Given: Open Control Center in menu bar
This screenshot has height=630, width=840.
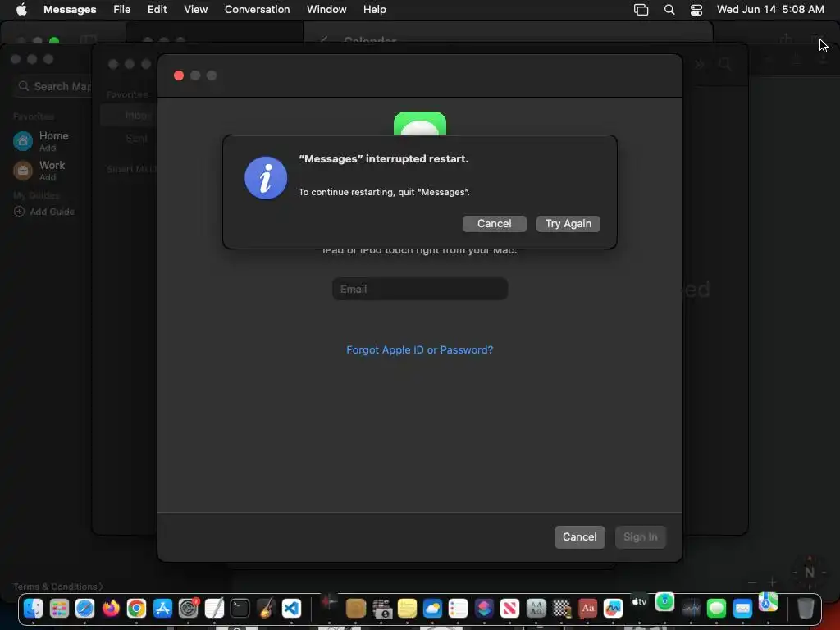Looking at the screenshot, I should click(696, 10).
